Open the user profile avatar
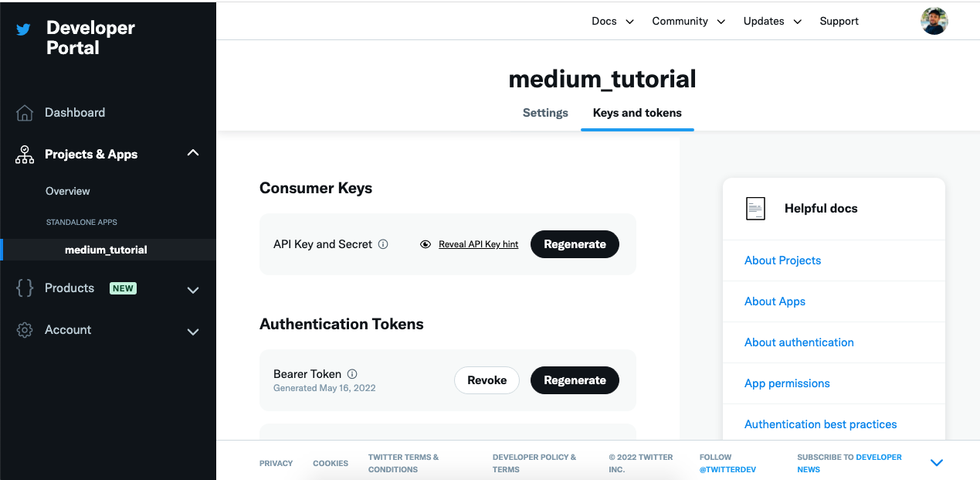This screenshot has height=480, width=980. [934, 21]
